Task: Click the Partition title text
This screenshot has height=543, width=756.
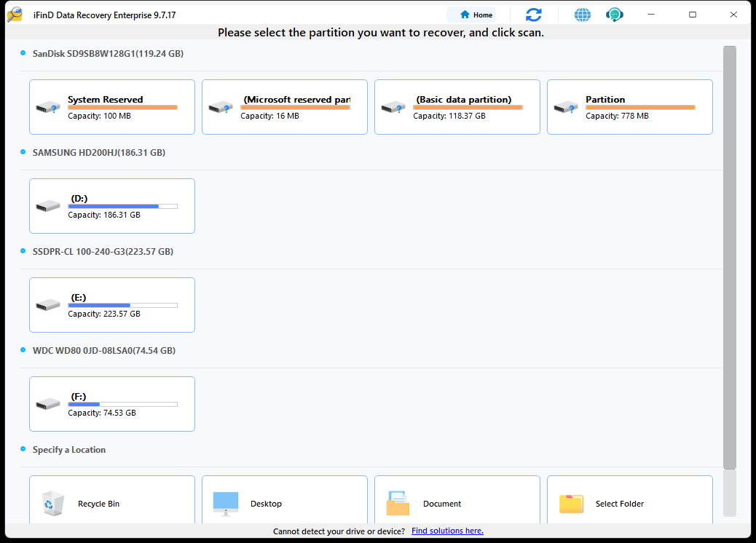Action: 605,99
